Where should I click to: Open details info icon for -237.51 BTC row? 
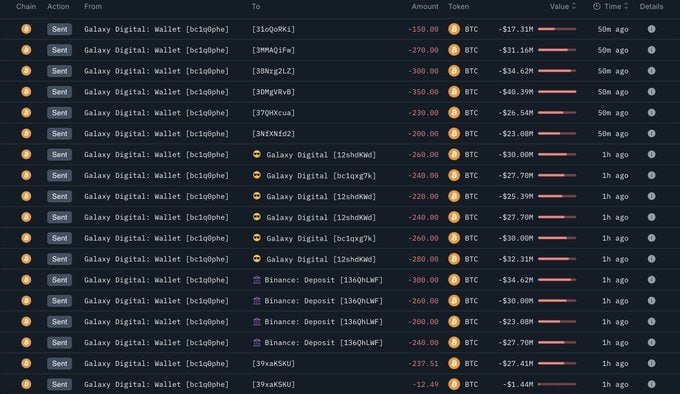tap(651, 363)
